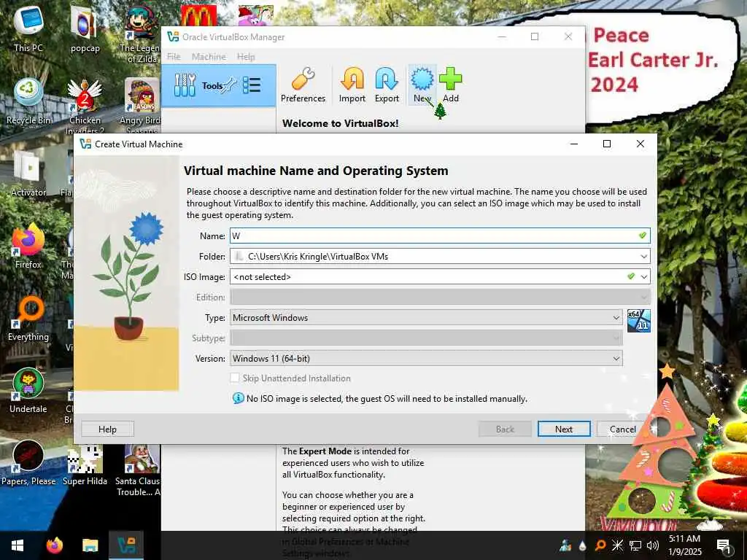747x560 pixels.
Task: Click the Next button
Action: pyautogui.click(x=564, y=429)
